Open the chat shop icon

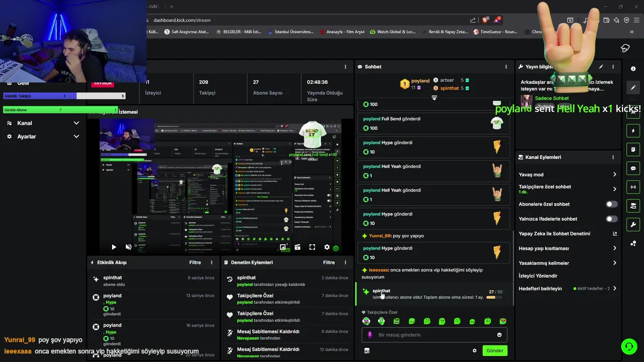pos(367,351)
